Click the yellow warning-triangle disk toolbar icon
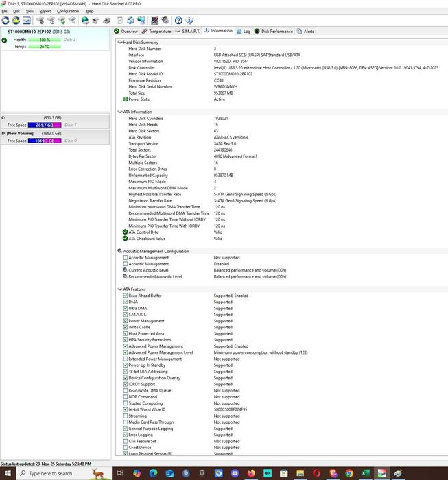Viewport: 448px width, 480px height. (16, 21)
